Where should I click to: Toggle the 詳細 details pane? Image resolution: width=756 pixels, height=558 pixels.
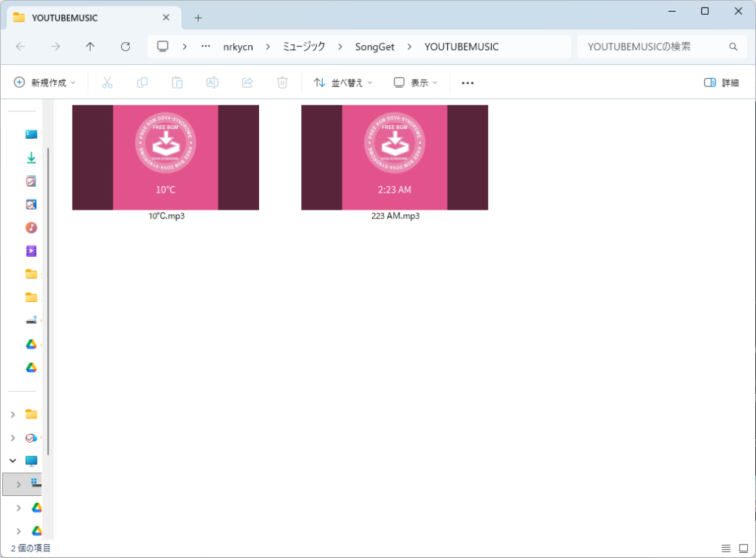(x=721, y=83)
